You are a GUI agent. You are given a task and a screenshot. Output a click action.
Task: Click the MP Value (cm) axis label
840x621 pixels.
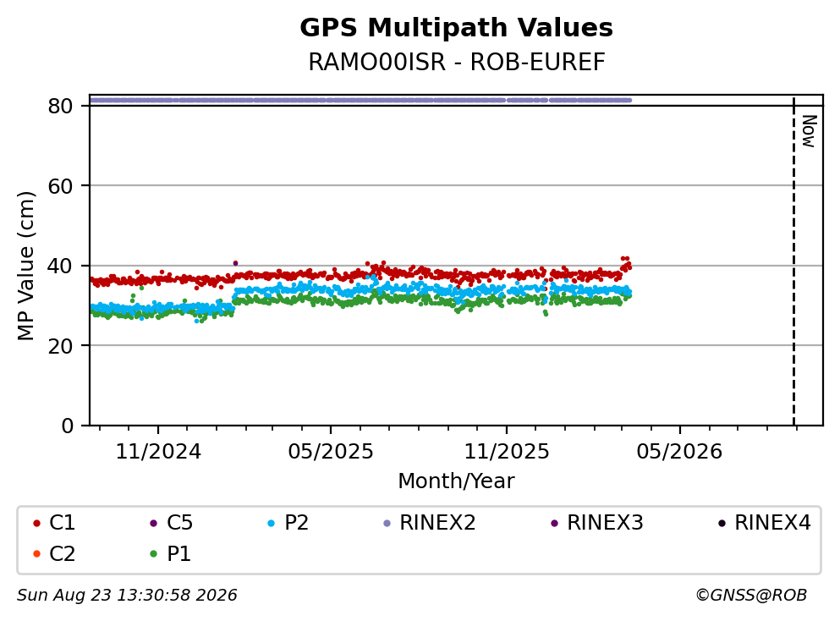click(x=25, y=266)
